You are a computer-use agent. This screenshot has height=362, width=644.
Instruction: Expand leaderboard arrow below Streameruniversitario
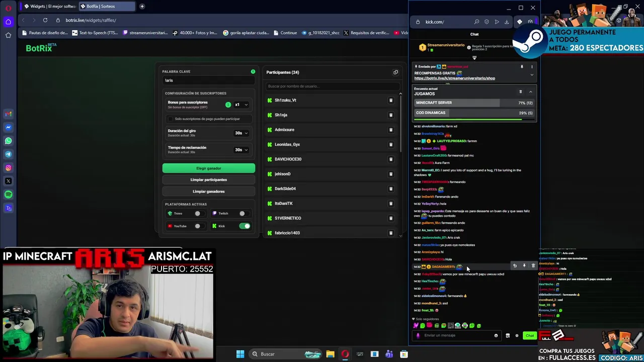[x=474, y=58]
